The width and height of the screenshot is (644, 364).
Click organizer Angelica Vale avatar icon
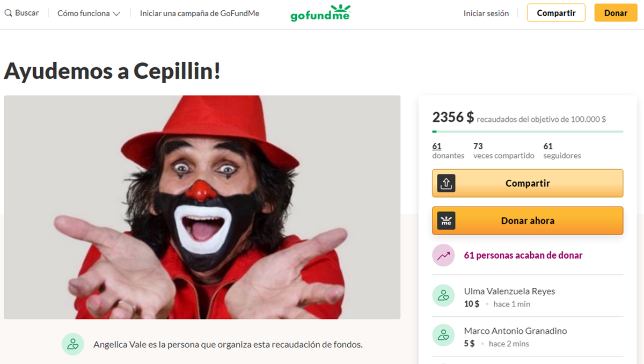[x=72, y=344]
